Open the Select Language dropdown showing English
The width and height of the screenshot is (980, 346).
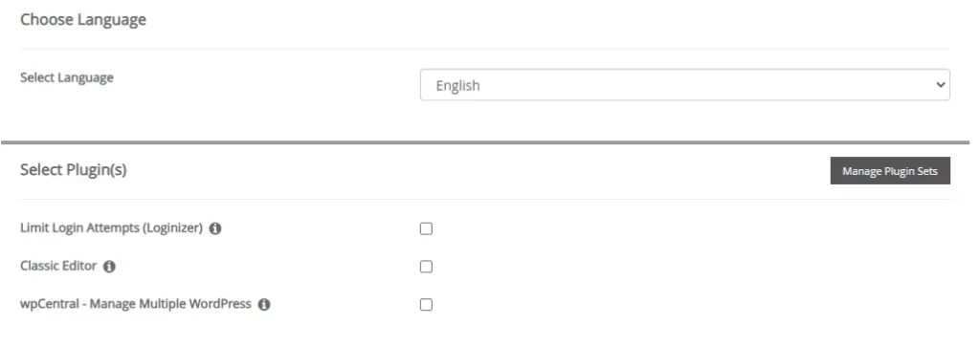pos(685,85)
